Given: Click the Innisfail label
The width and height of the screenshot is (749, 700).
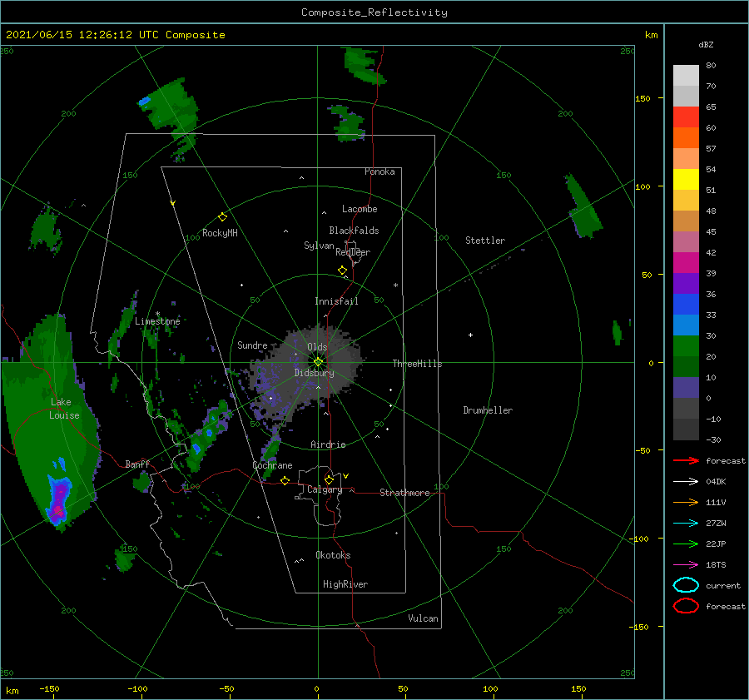Looking at the screenshot, I should pos(336,301).
